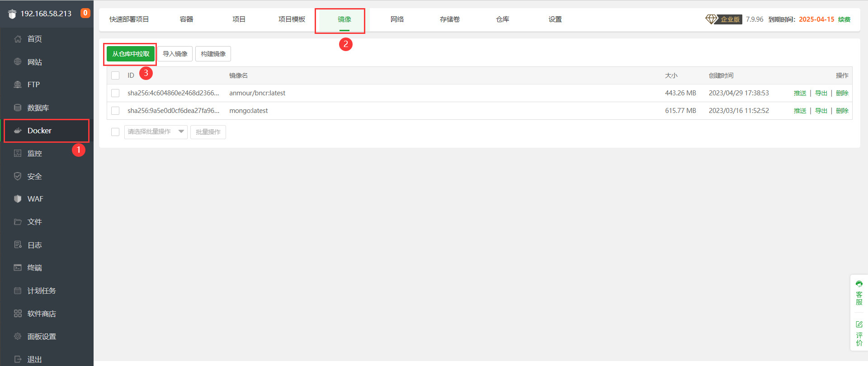Click the 批量操作 button
This screenshot has width=868, height=366.
click(x=208, y=132)
